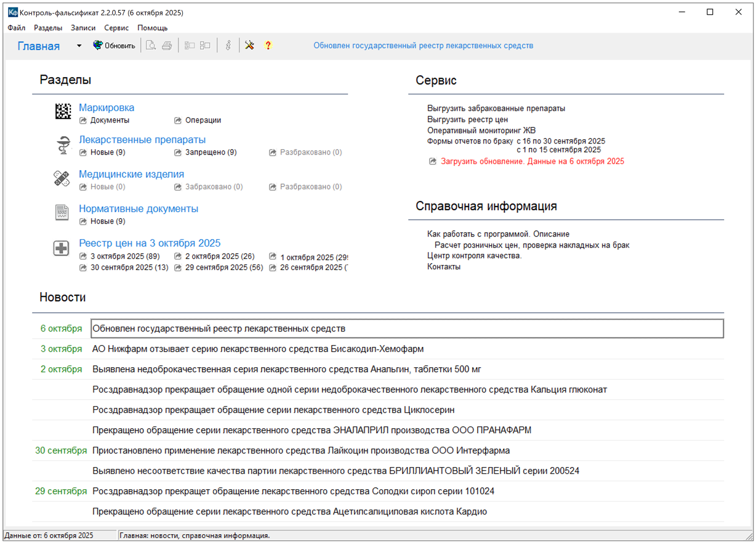Screen dimensions: 756x544
Task: Click the Обновить globe toolbar button
Action: [x=114, y=46]
